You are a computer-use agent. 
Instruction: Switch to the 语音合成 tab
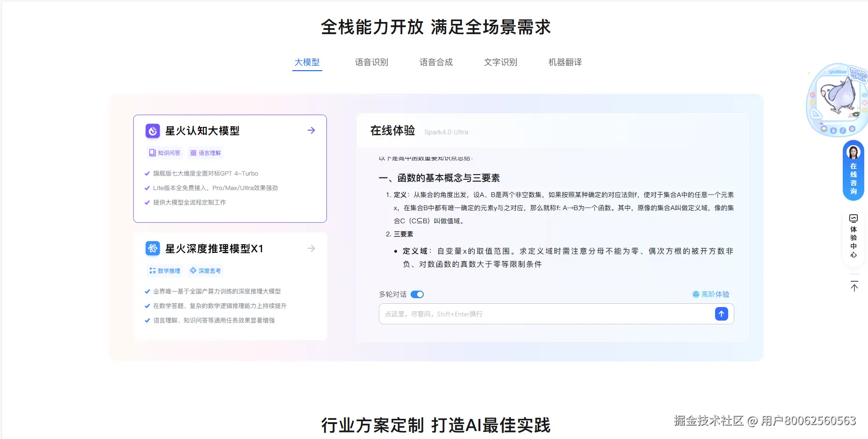click(x=436, y=62)
